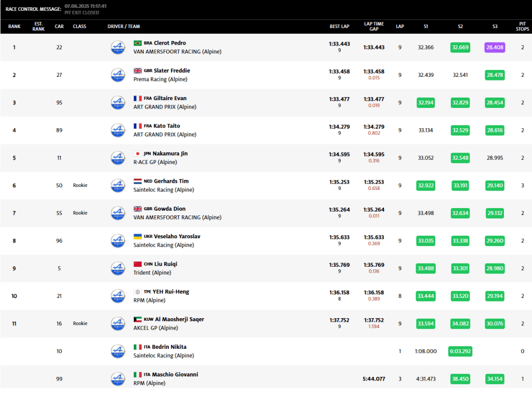Viewport: 532px width, 395px height.
Task: Click the DRIVER / TEAM column header
Action: (x=124, y=26)
